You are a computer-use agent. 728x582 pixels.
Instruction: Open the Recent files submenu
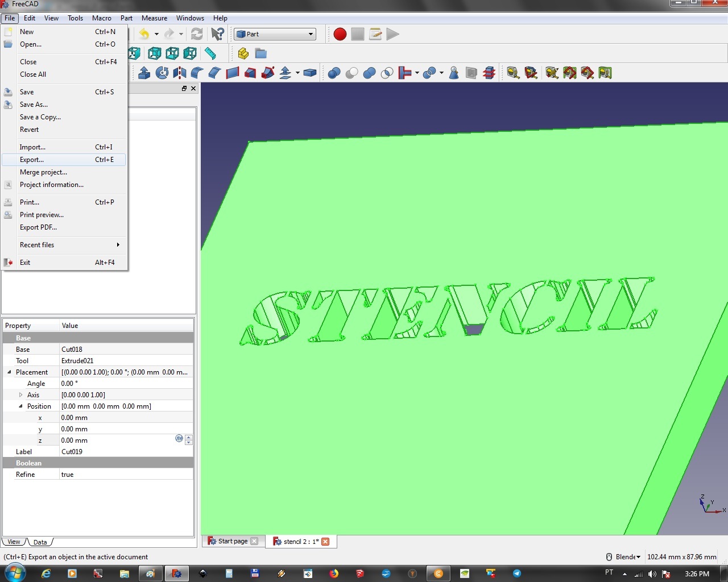tap(64, 245)
